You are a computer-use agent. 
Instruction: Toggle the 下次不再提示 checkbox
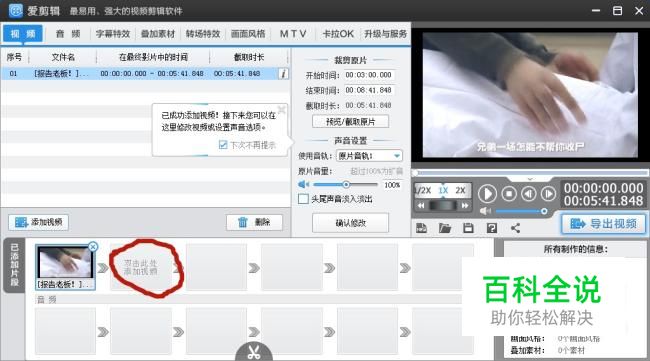click(x=223, y=145)
